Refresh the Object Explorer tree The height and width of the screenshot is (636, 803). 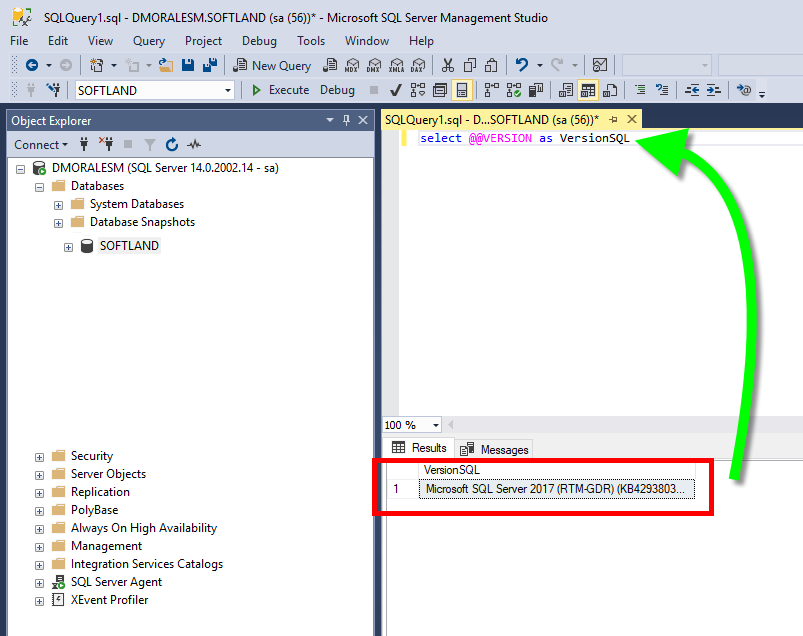pyautogui.click(x=172, y=145)
